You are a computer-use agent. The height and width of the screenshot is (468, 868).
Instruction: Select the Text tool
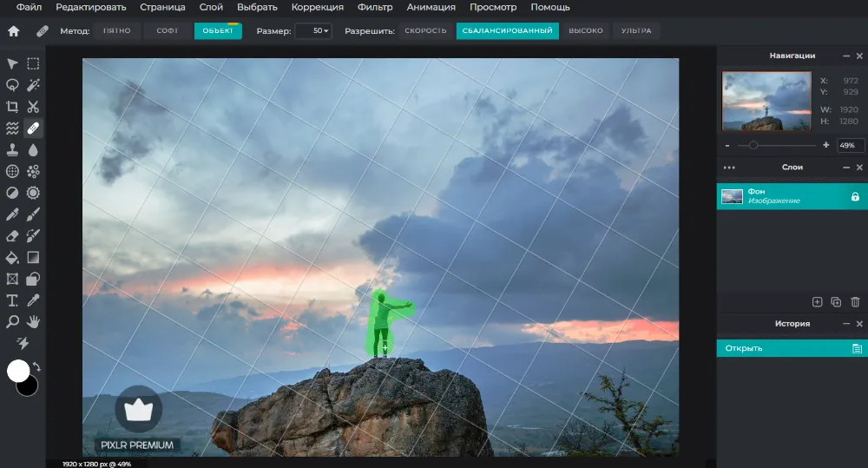pos(12,300)
